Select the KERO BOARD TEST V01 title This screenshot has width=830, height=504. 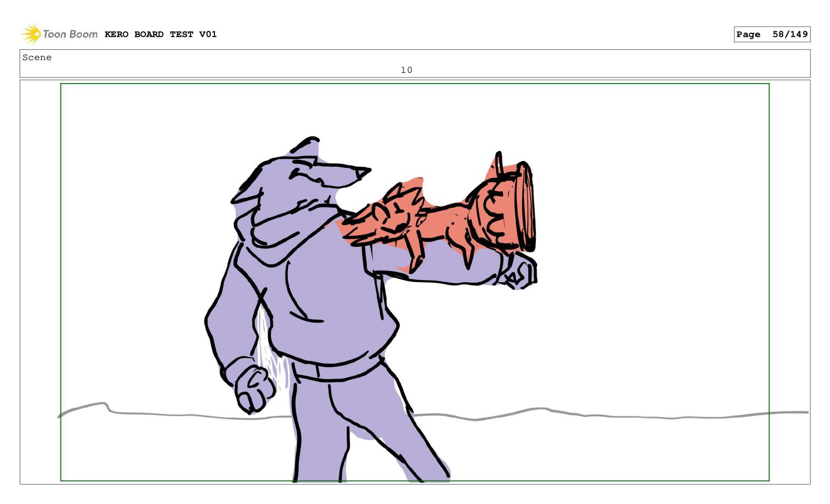click(x=160, y=34)
